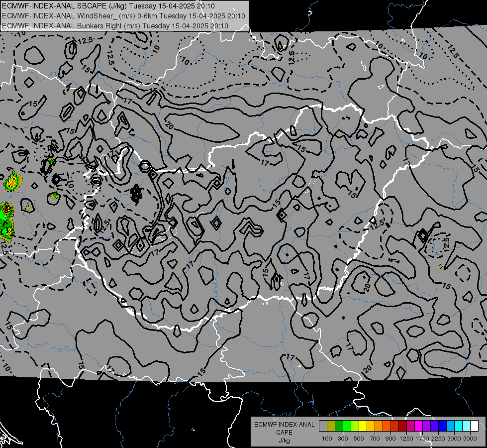
Task: Click the J/kg unit label in legend
Action: coord(284,441)
